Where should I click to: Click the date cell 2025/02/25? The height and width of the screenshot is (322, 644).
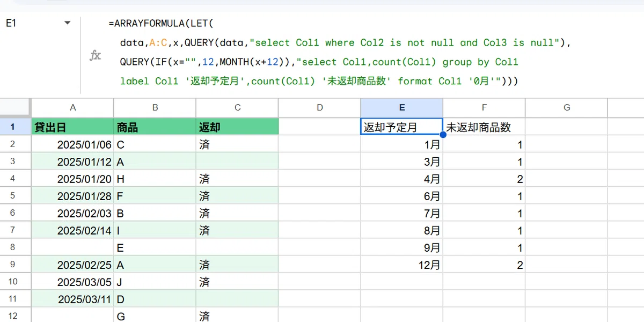73,265
